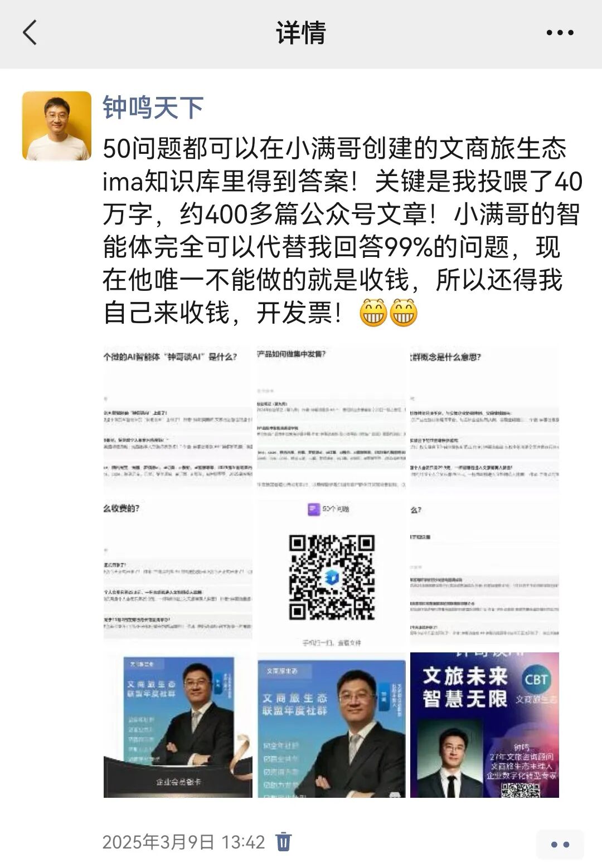Open the thumbnail about 社群概念是什么意思
This screenshot has height=868, width=602.
(x=484, y=418)
